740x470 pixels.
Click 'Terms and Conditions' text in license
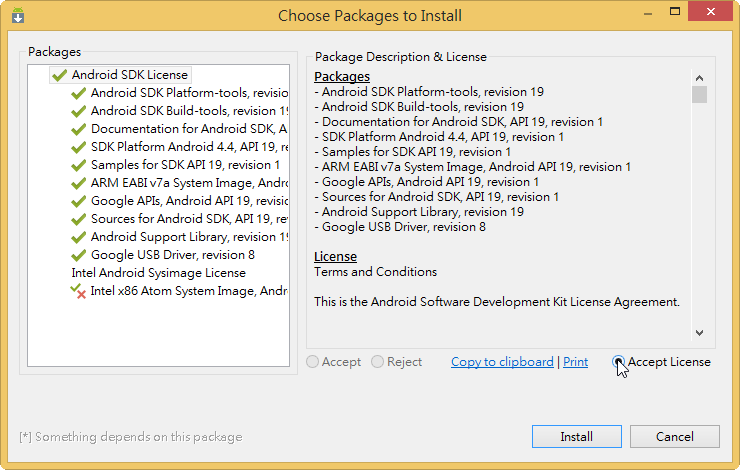375,272
